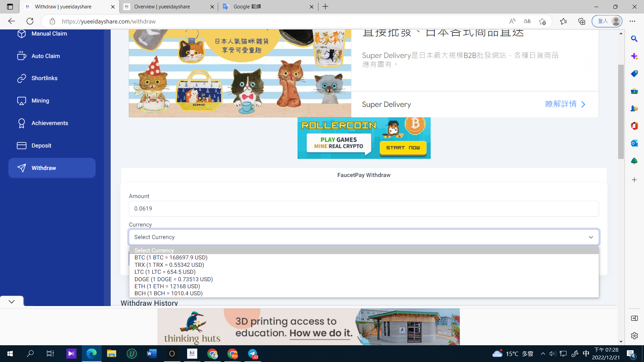Viewport: 644px width, 362px height.
Task: Open Outlook in Edge sidebar
Action: tap(634, 143)
